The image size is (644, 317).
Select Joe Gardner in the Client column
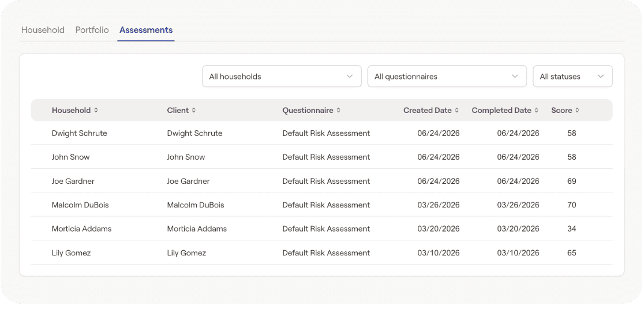point(189,181)
